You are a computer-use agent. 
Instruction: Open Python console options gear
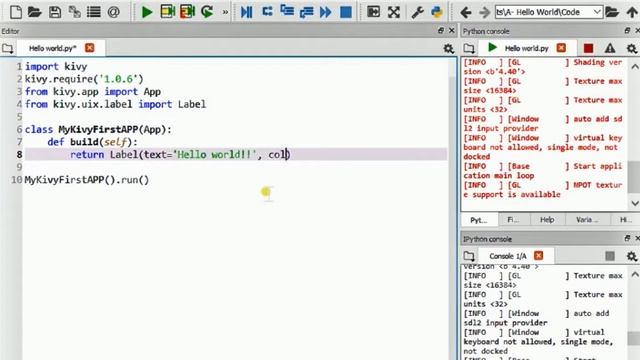coord(631,49)
